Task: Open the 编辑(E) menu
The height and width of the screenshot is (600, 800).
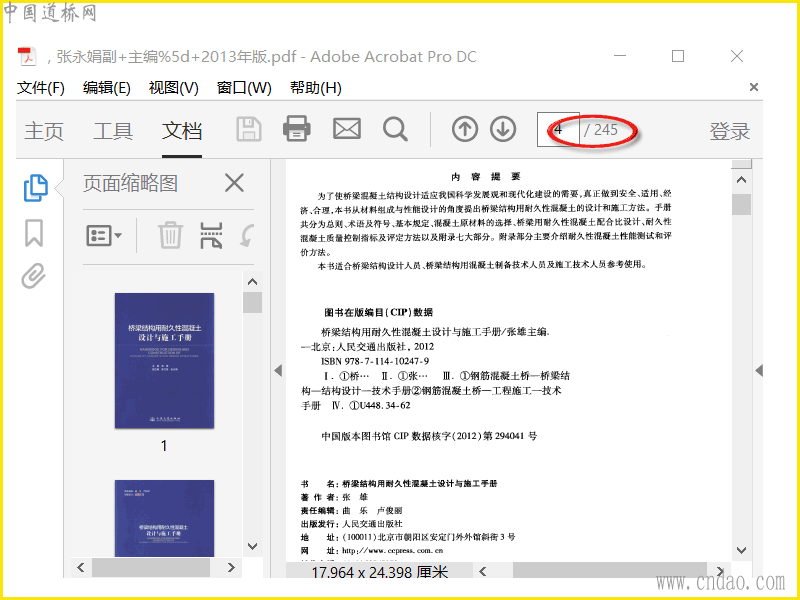Action: click(x=107, y=88)
